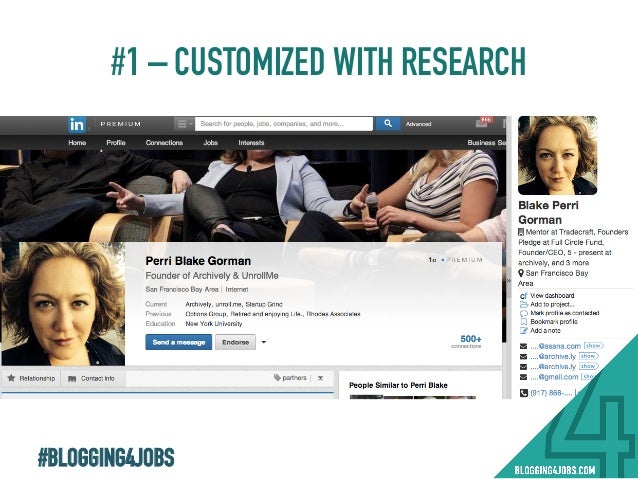Click the Endorse button
The image size is (638, 479).
coord(235,342)
